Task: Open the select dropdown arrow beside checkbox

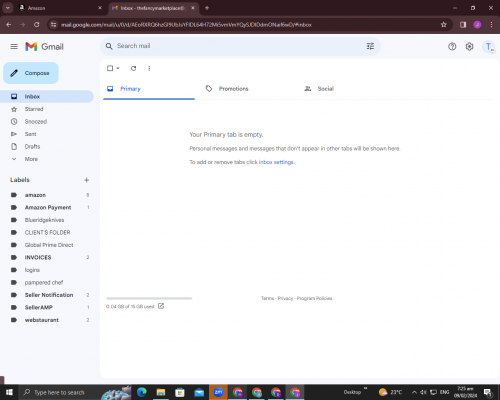Action: (x=118, y=68)
